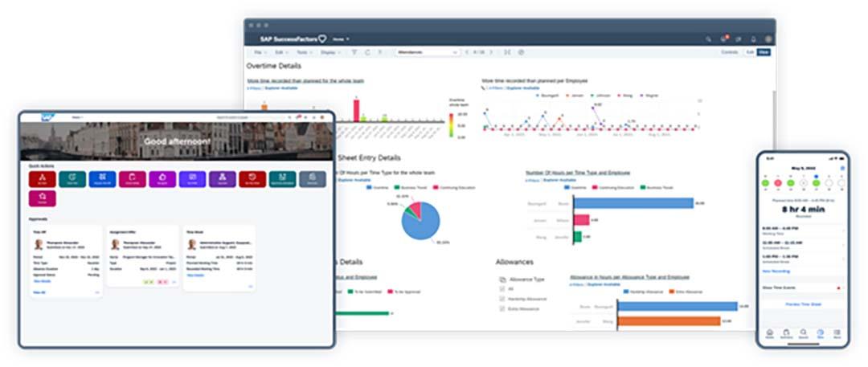Expand the Home dropdown beside SuccessFactors logo

pyautogui.click(x=341, y=39)
